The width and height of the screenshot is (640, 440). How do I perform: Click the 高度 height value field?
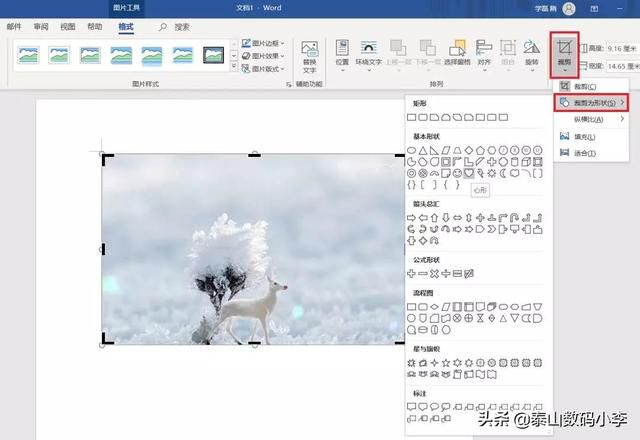click(622, 49)
